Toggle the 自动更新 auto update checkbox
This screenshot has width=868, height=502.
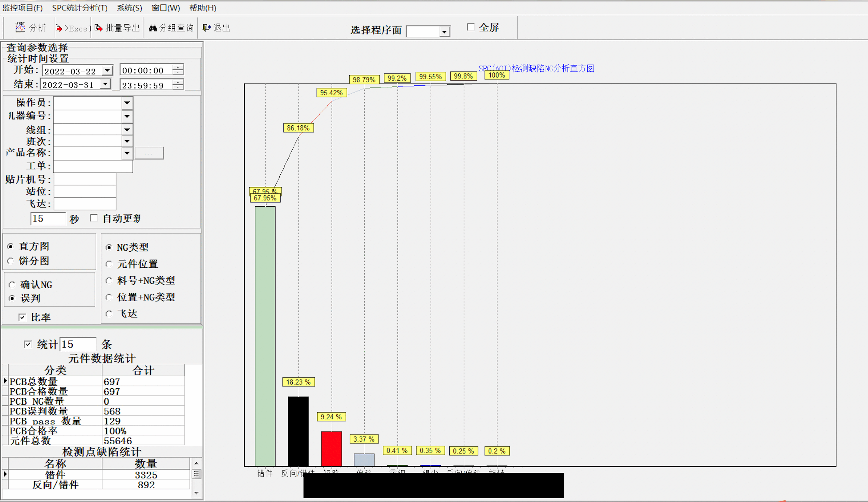(94, 218)
